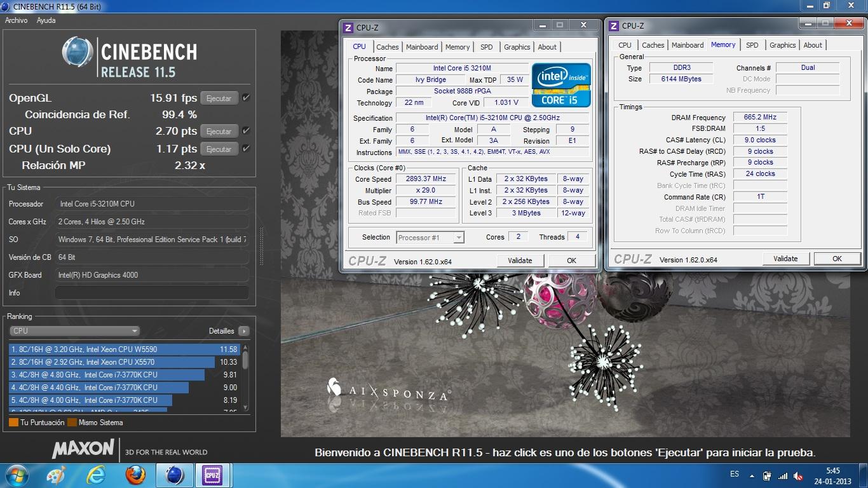Viewport: 868px width, 488px height.
Task: Open Caches tab in second CPU-Z window
Action: (x=653, y=45)
